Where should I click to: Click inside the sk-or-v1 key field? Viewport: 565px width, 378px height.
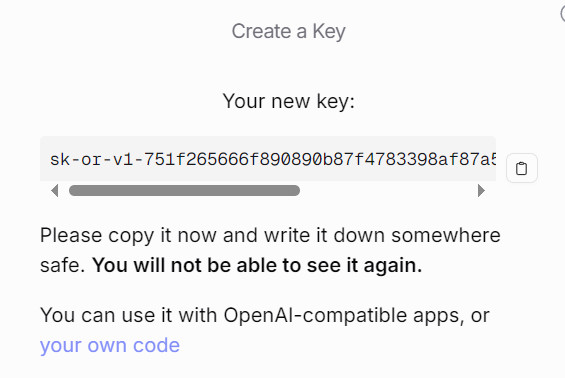point(268,159)
